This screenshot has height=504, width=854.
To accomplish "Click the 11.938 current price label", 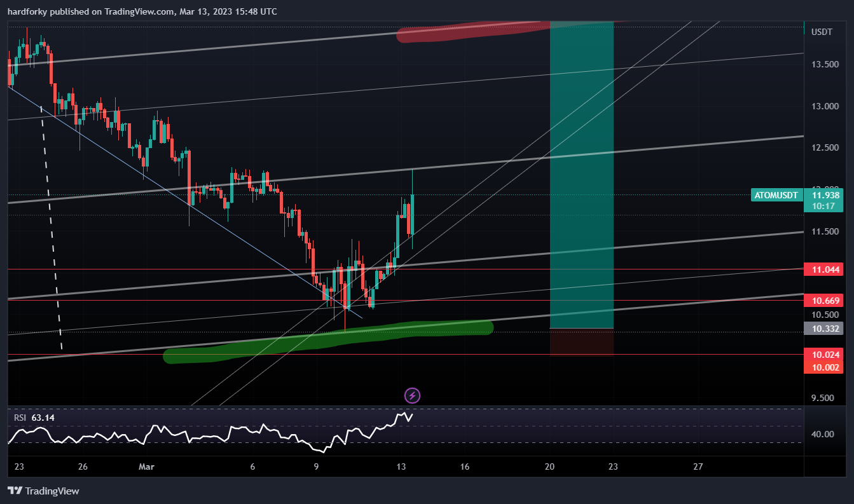I will click(x=824, y=195).
